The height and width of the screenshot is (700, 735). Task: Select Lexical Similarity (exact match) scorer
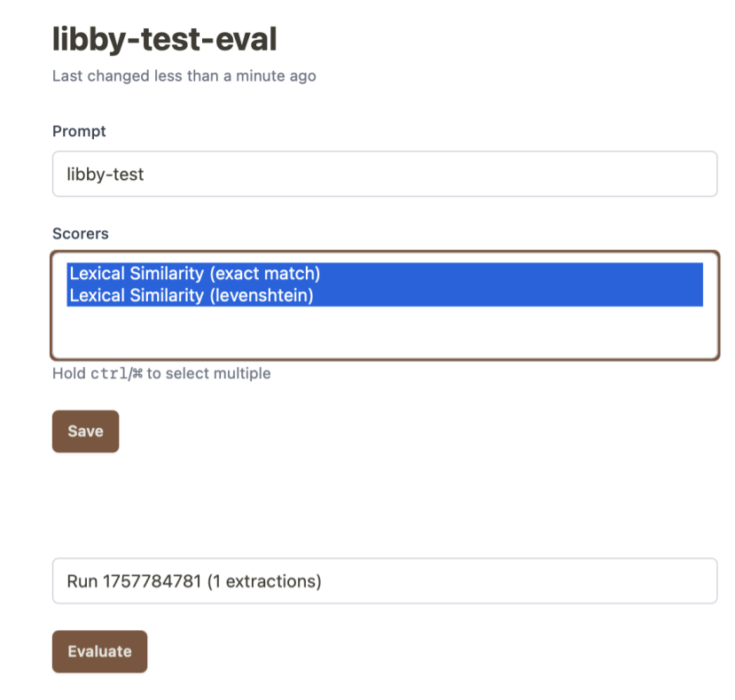tap(194, 273)
